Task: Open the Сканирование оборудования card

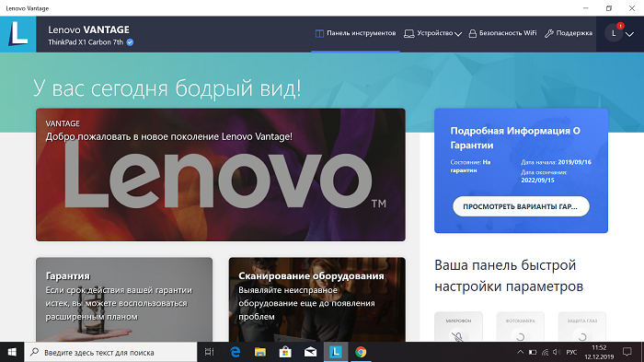Action: [317, 299]
